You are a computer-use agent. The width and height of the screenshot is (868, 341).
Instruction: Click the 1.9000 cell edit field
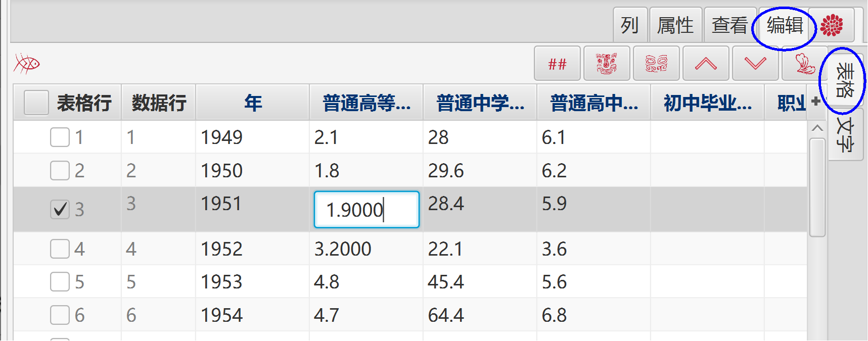click(367, 209)
